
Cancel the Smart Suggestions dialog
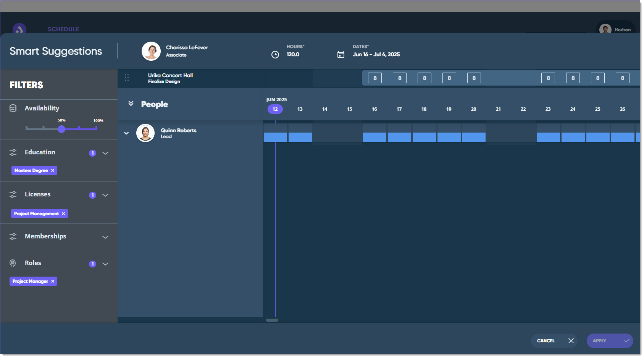pyautogui.click(x=554, y=341)
